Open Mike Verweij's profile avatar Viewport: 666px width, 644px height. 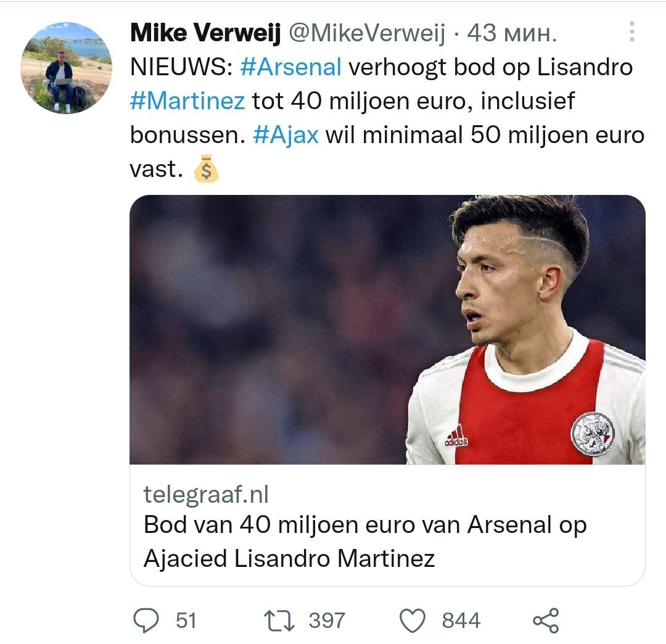click(x=67, y=68)
